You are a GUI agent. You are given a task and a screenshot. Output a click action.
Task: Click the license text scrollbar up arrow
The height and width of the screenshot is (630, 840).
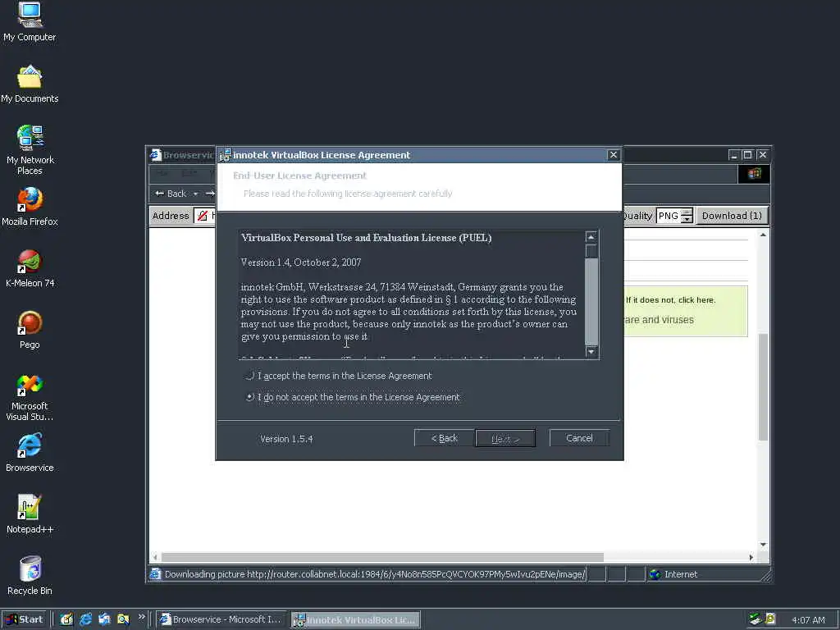[x=591, y=237]
